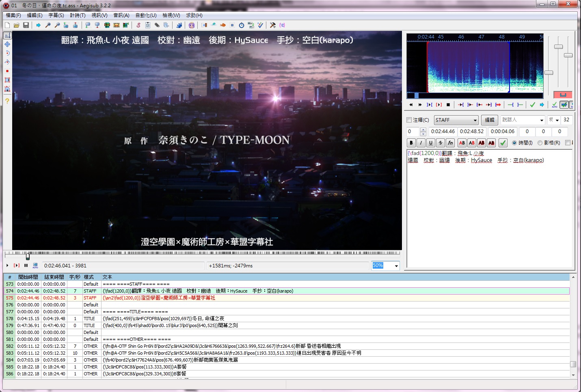Toggle audio auto-commit AUTO checkmark button
This screenshot has width=581, height=392.
(x=555, y=105)
